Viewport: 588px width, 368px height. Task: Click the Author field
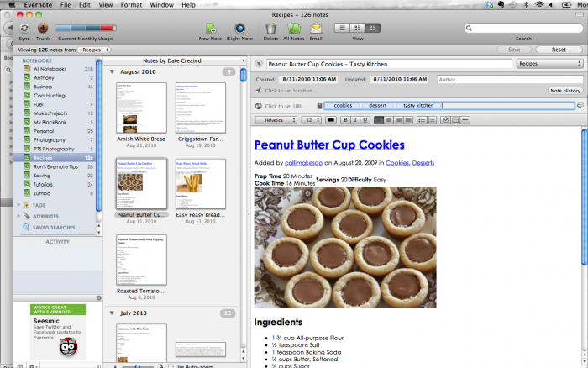(x=510, y=80)
